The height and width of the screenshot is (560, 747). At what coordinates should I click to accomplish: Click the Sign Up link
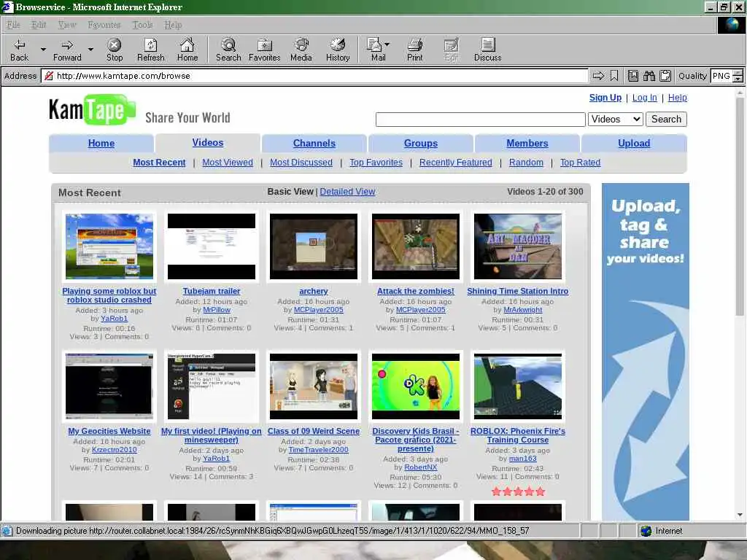pyautogui.click(x=605, y=98)
